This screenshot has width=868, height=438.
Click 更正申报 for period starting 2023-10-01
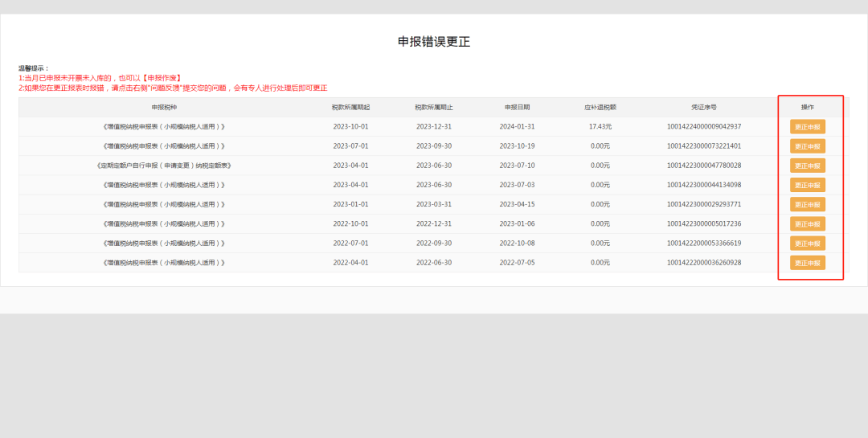pos(807,127)
